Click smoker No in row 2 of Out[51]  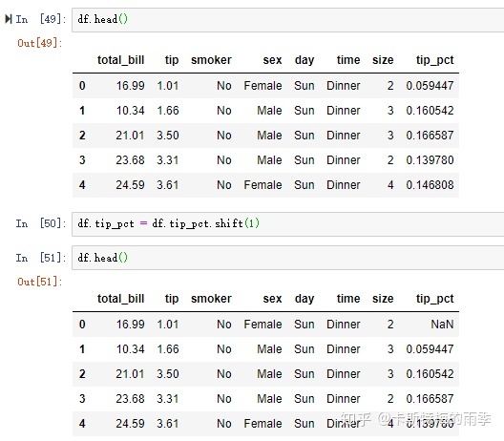(x=224, y=374)
